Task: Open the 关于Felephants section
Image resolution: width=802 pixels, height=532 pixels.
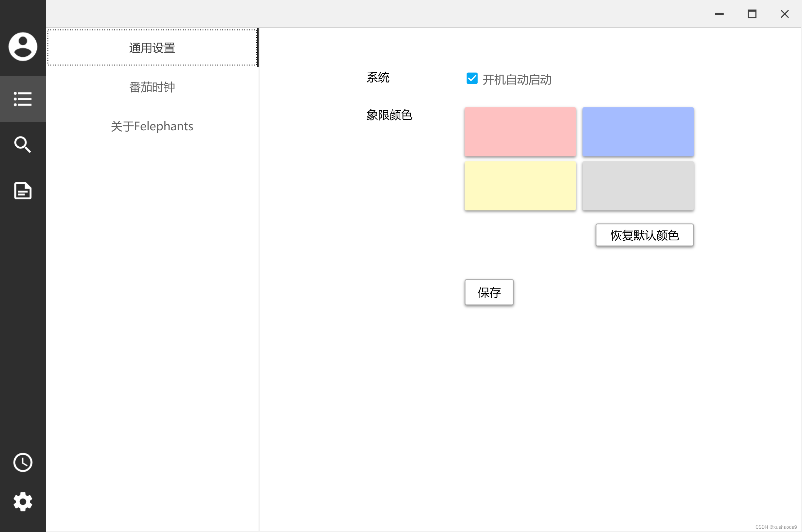Action: coord(152,126)
